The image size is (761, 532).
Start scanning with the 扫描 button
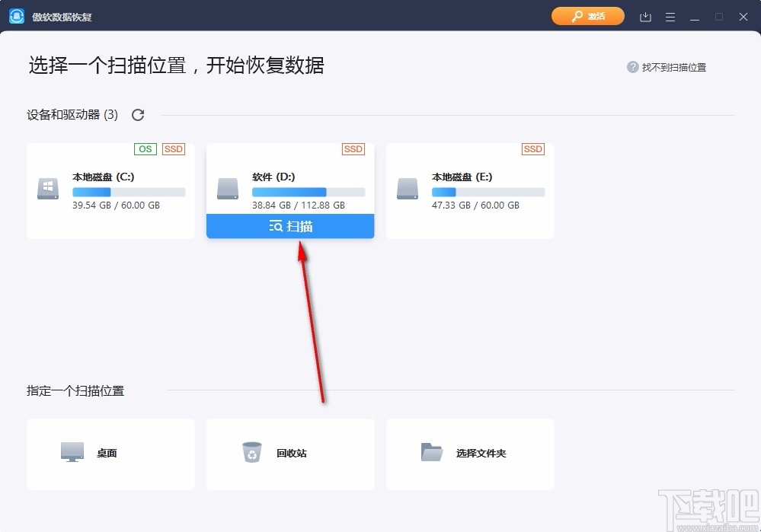289,225
